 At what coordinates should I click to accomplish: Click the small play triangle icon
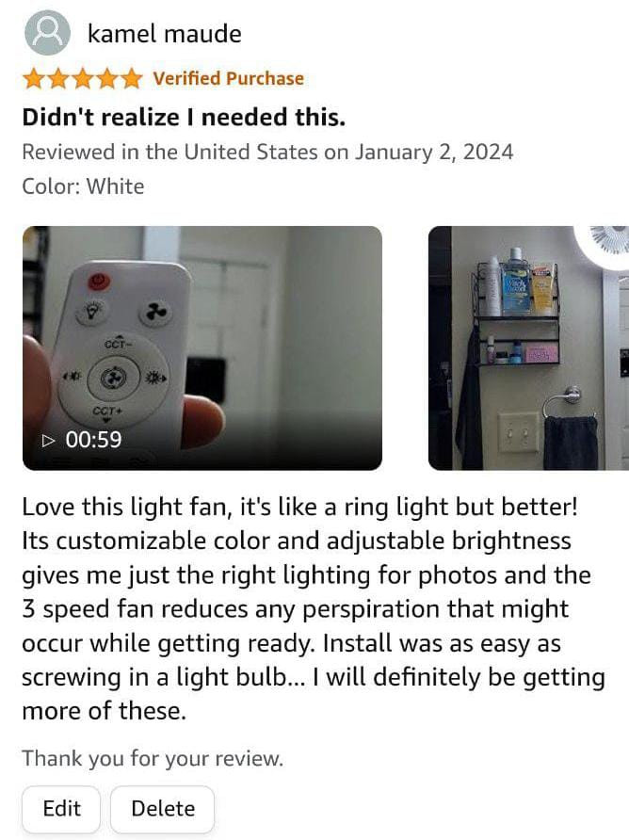49,441
